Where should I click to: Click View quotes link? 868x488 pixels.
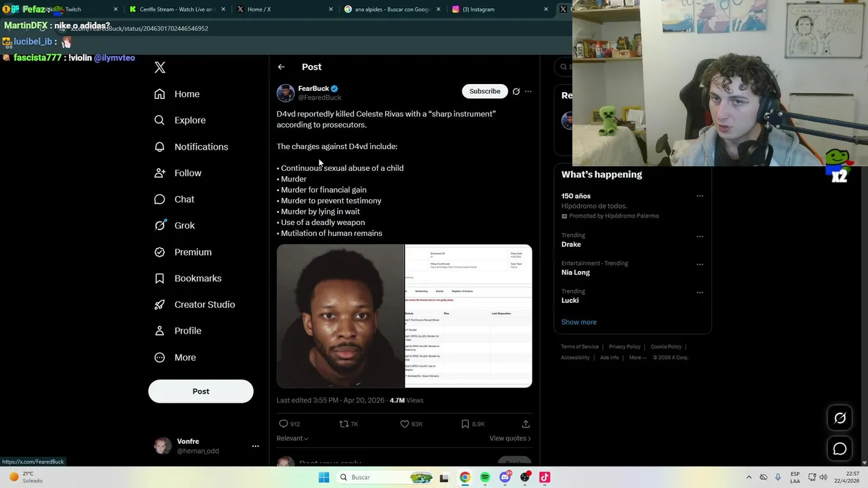click(x=510, y=439)
